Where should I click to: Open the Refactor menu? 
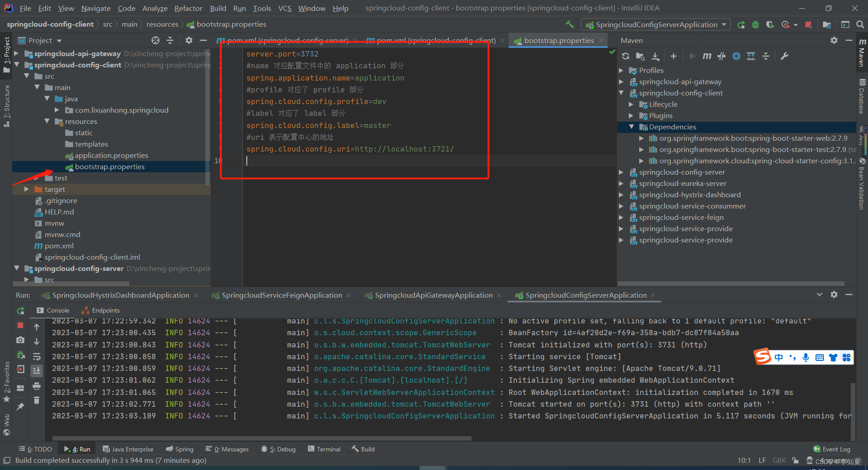click(x=188, y=8)
